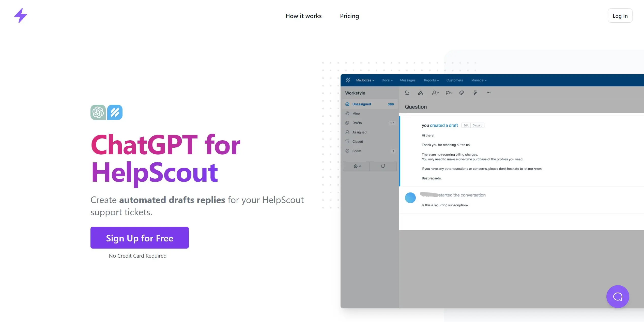Viewport: 644px width, 322px height.
Task: Go to the Pricing page
Action: point(349,16)
